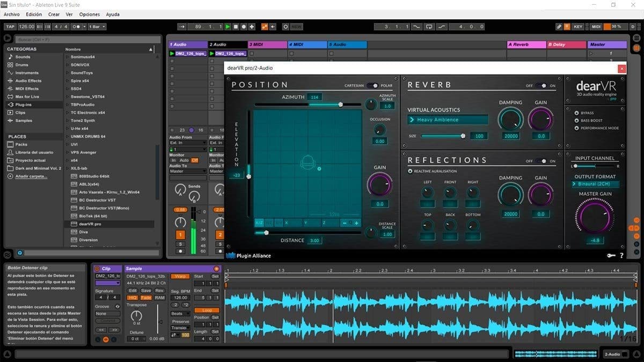644x362 pixels.
Task: Click the Arrangement Record button
Action: click(x=244, y=26)
